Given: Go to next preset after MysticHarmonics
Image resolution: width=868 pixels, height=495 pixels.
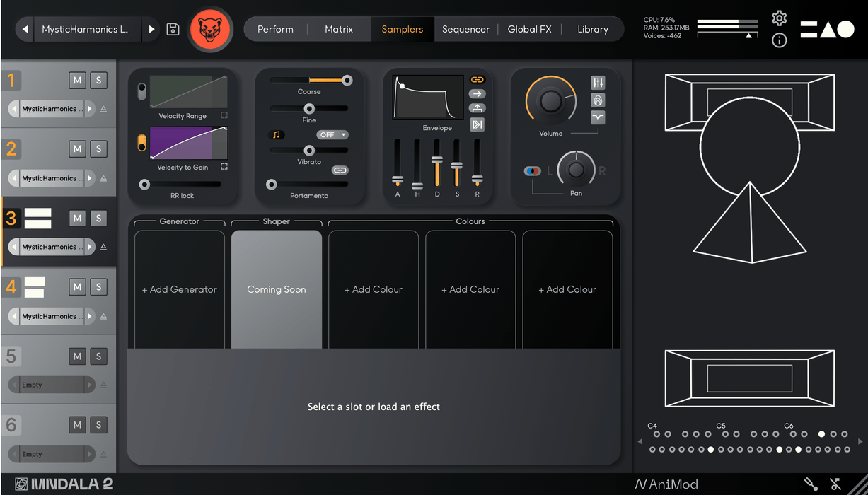Looking at the screenshot, I should [151, 29].
